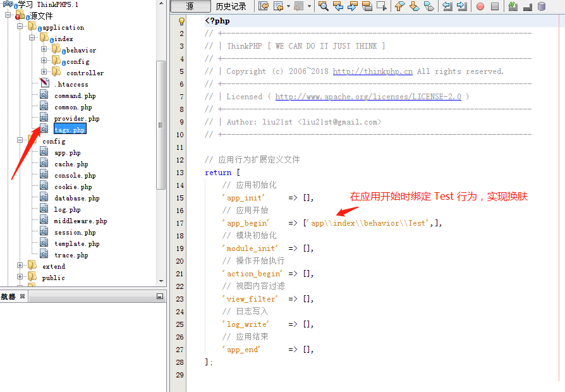
Task: Click project tree scrollbar up arrow
Action: 161,3
